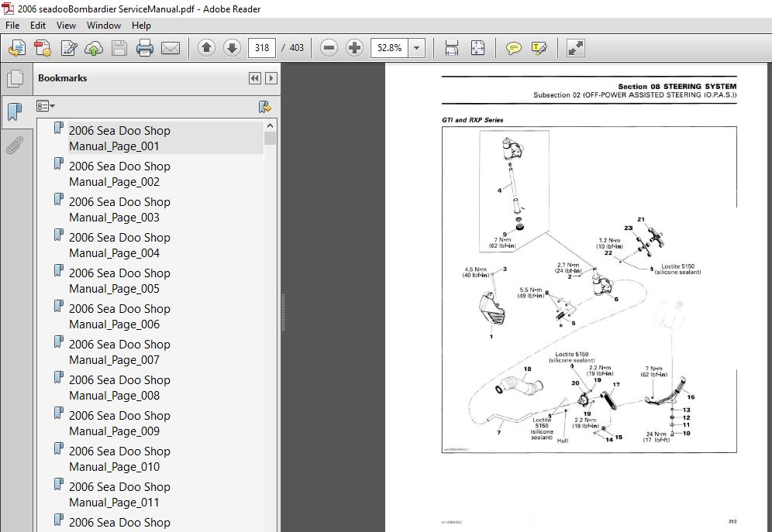The height and width of the screenshot is (532, 772).
Task: Expand the Bookmarks panel with right arrow
Action: click(x=271, y=78)
